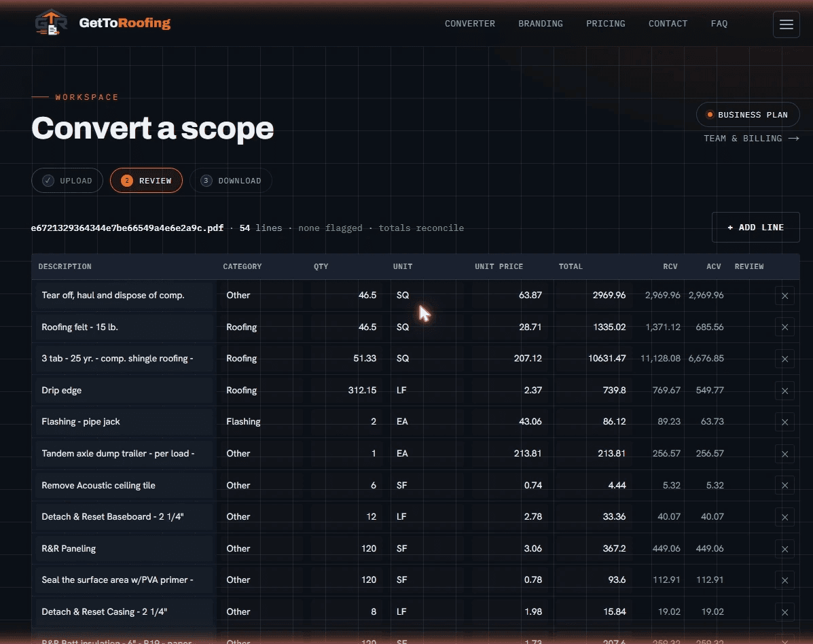
Task: Delete the Detach & Reset Baseboard row
Action: point(784,517)
